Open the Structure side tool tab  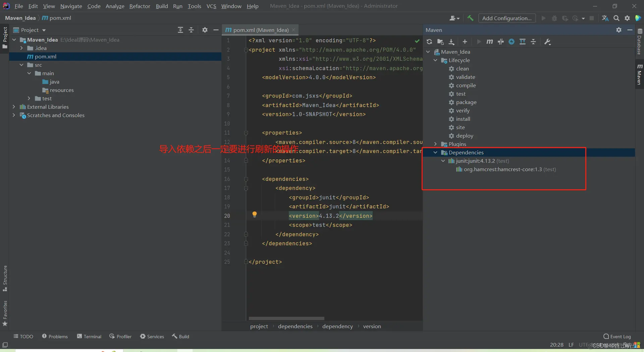(5, 279)
